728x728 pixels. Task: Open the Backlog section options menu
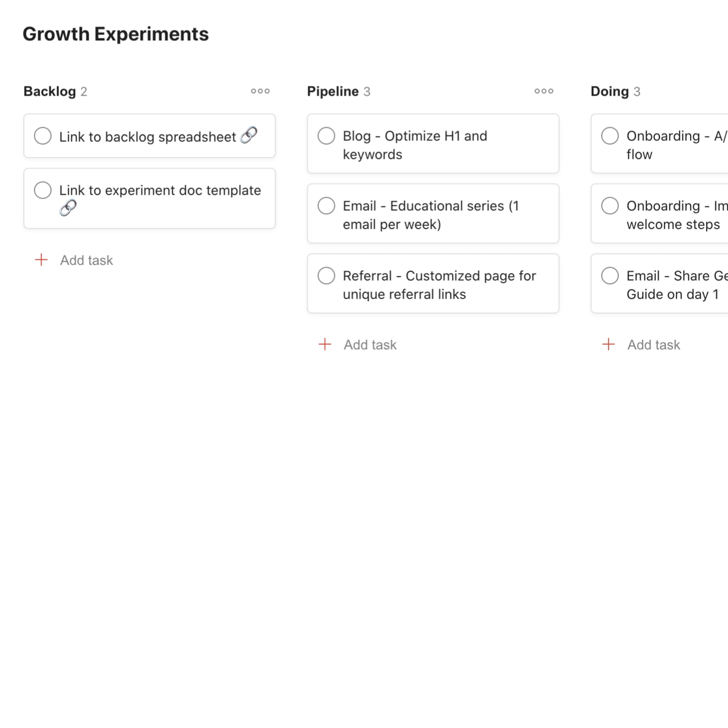click(260, 91)
